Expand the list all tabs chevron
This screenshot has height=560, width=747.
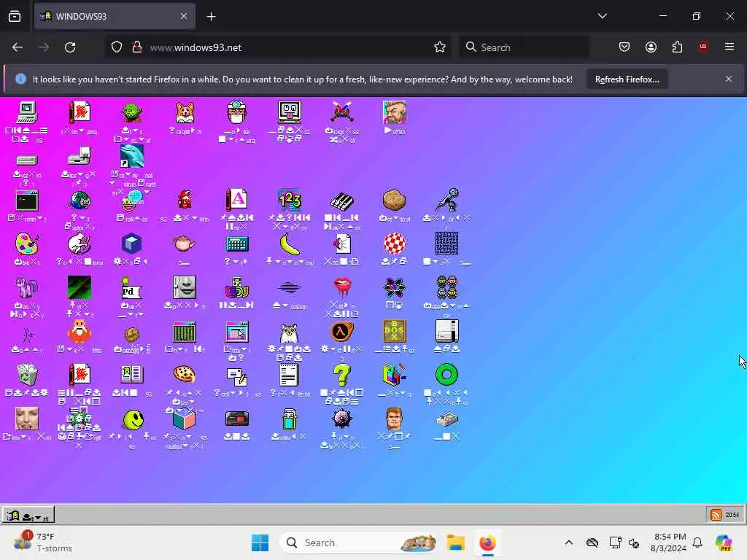(x=602, y=16)
